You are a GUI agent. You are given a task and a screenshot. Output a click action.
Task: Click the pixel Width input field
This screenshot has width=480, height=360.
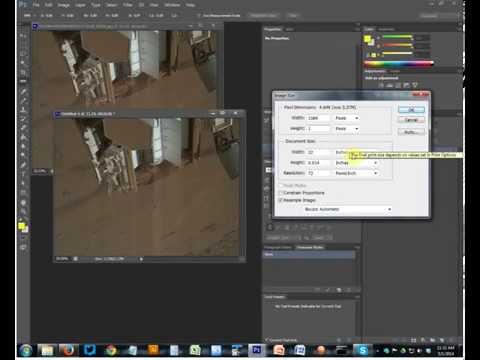point(318,118)
